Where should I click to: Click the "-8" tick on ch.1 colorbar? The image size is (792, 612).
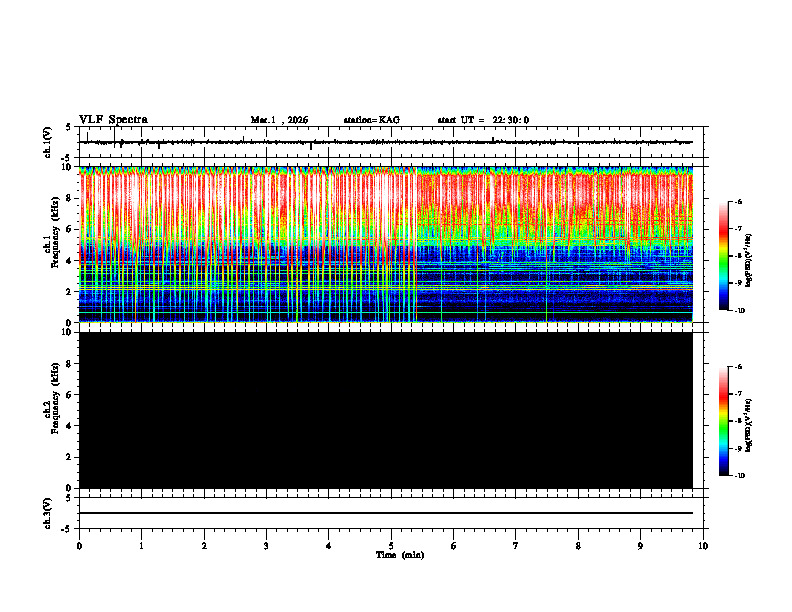pyautogui.click(x=738, y=256)
